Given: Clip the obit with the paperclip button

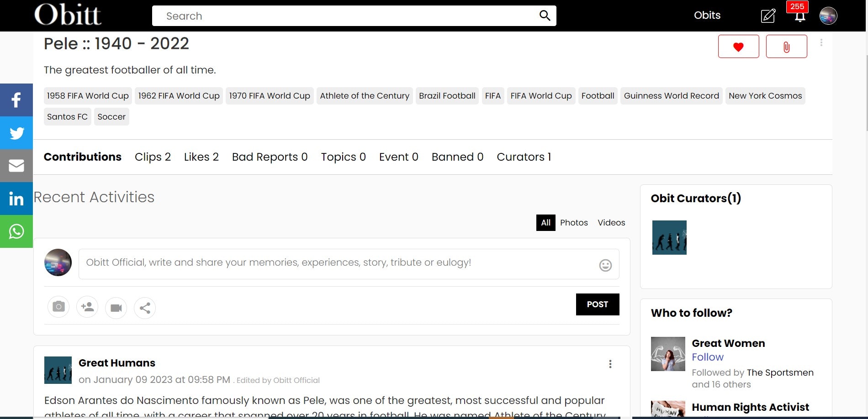Looking at the screenshot, I should (x=786, y=47).
